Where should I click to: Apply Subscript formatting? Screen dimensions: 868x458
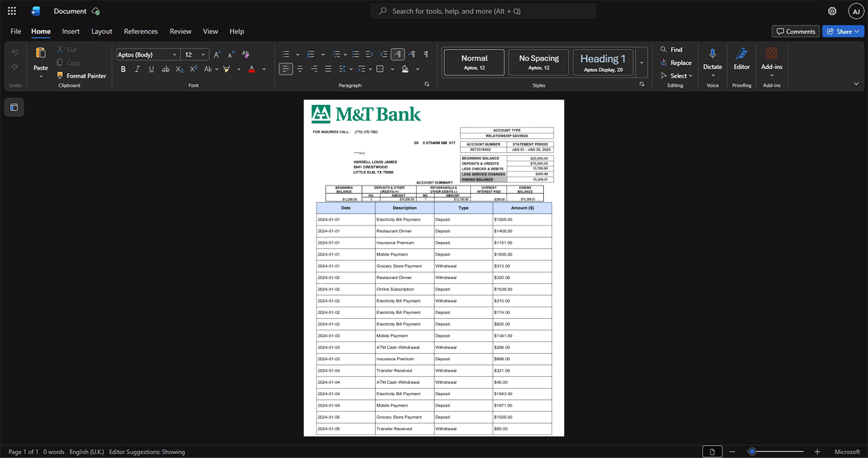pos(180,69)
